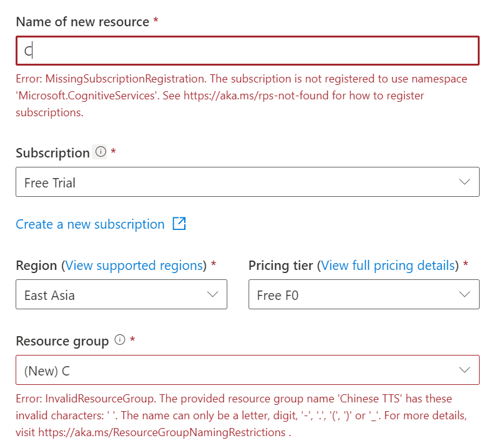Open the View full pricing details link
The height and width of the screenshot is (448, 494).
pyautogui.click(x=388, y=266)
